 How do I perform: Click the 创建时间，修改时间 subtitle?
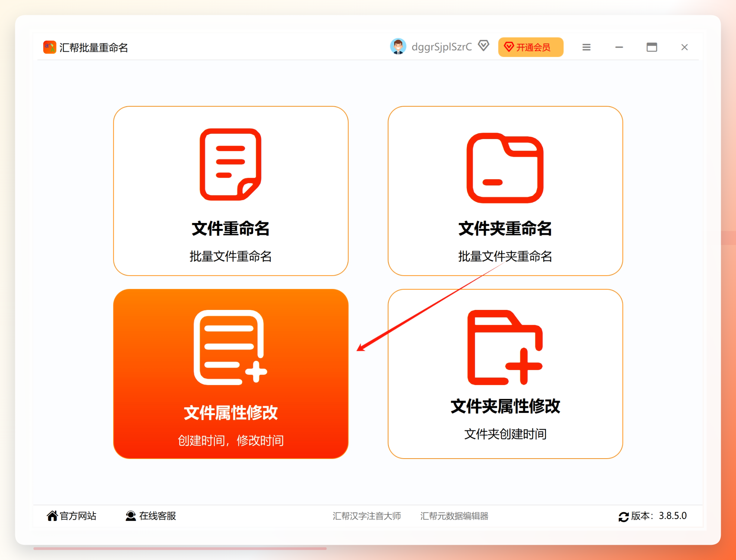tap(230, 440)
